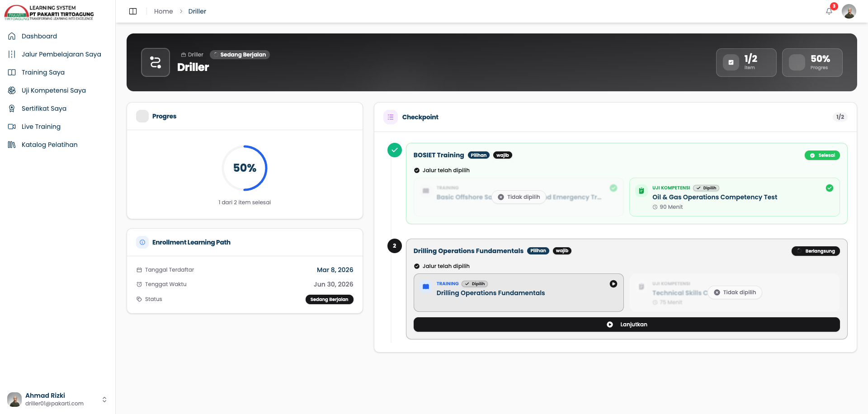Open the Drilling Operations Fundamentals training card
This screenshot has width=868, height=414.
pyautogui.click(x=519, y=292)
